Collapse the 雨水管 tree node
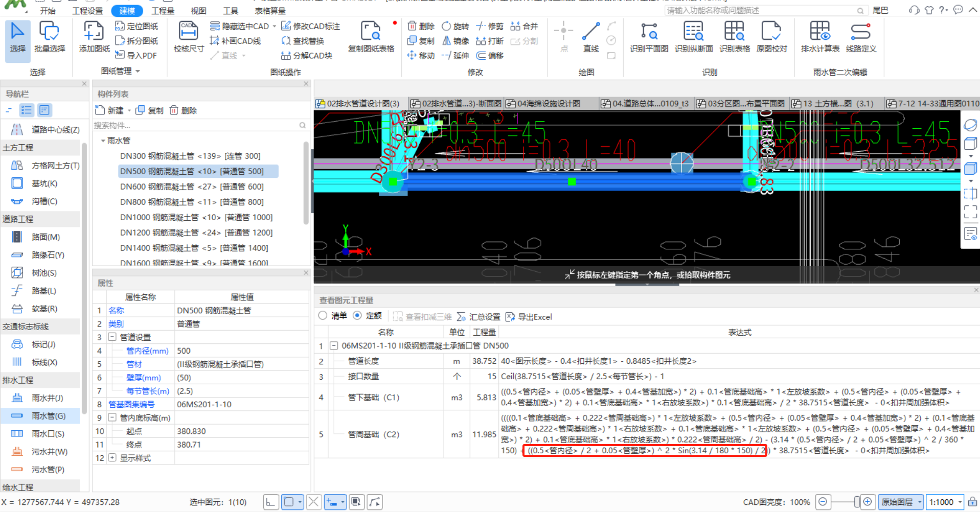 pyautogui.click(x=103, y=141)
